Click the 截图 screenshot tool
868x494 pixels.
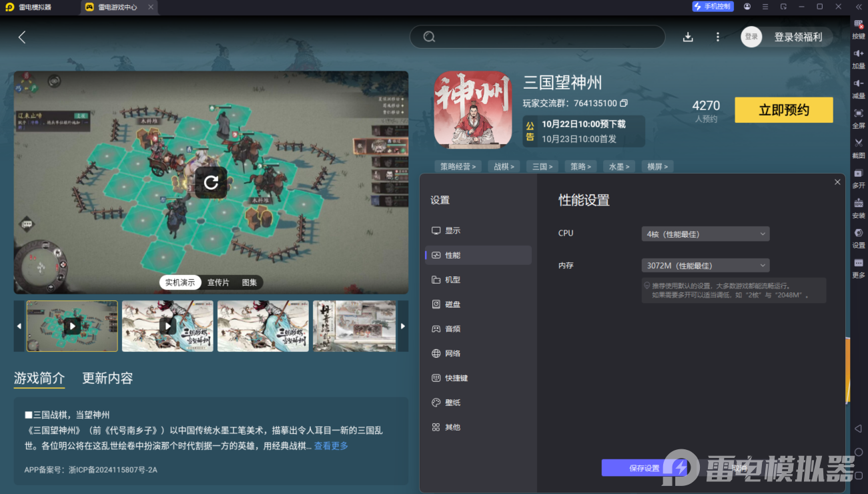pyautogui.click(x=859, y=148)
